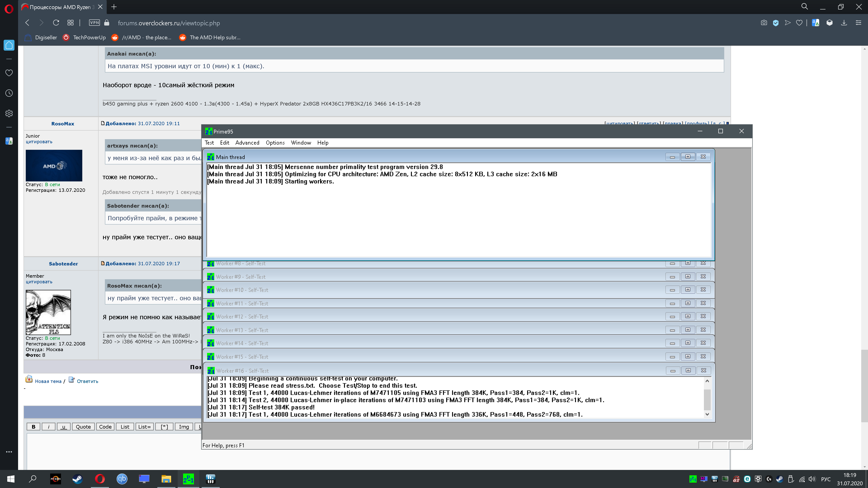
Task: Click the Opera snapshot camera icon
Action: (x=764, y=23)
